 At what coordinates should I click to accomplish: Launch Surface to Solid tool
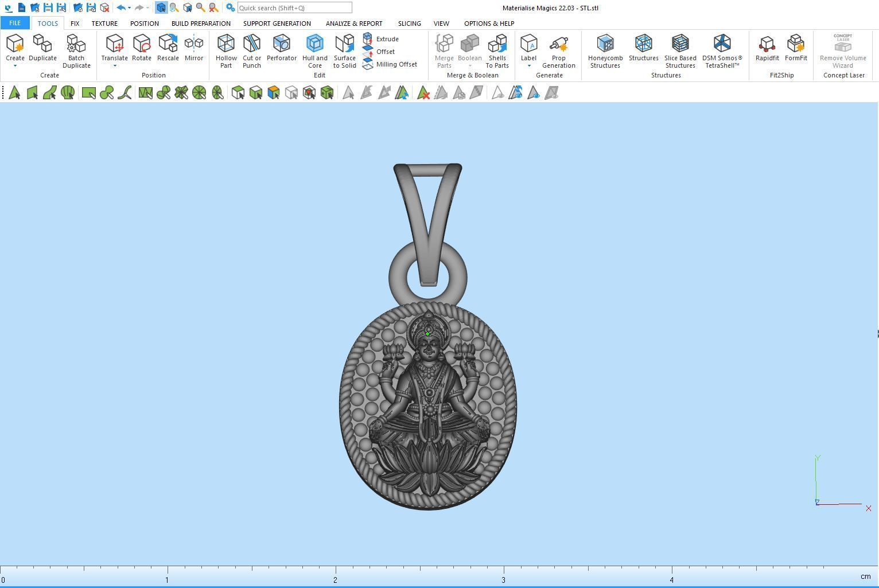[344, 51]
